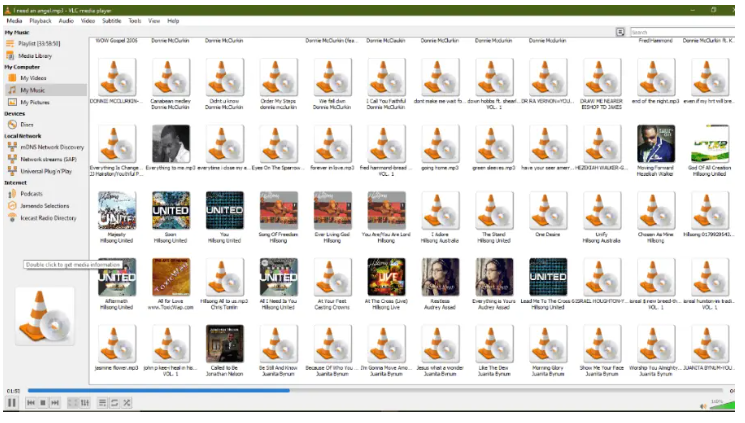Select 'You' Hillsong United thumbnail

point(224,210)
